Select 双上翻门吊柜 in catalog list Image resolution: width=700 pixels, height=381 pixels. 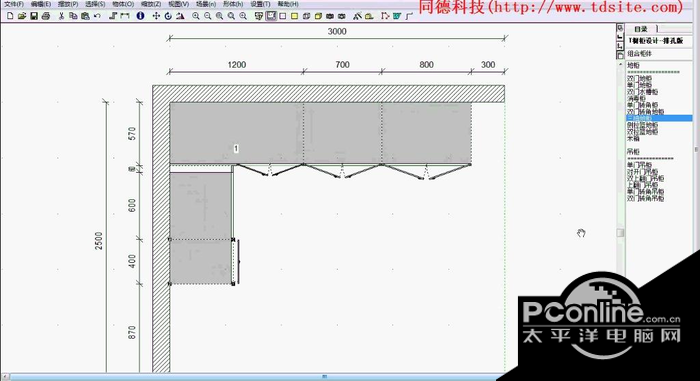646,179
